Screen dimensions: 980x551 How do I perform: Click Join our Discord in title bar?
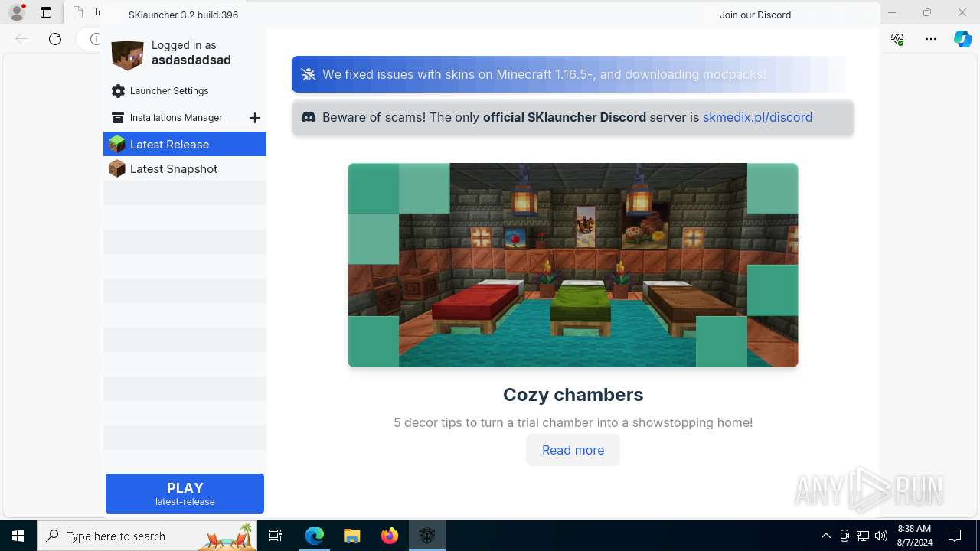click(755, 15)
